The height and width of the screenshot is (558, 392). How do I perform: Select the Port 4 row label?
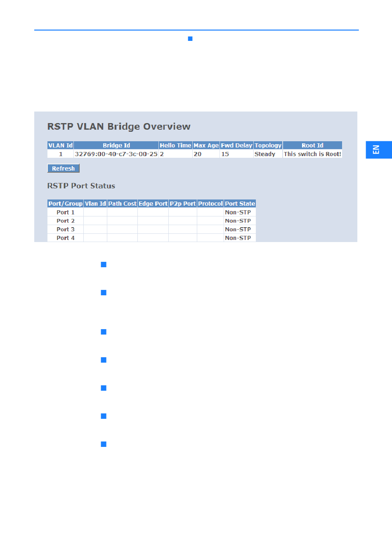pos(66,238)
